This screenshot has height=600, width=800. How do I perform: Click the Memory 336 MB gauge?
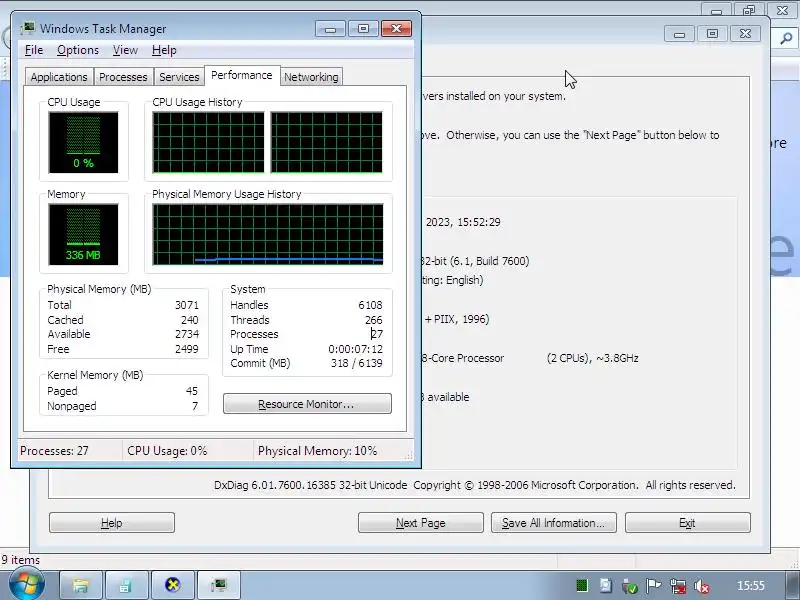point(83,235)
